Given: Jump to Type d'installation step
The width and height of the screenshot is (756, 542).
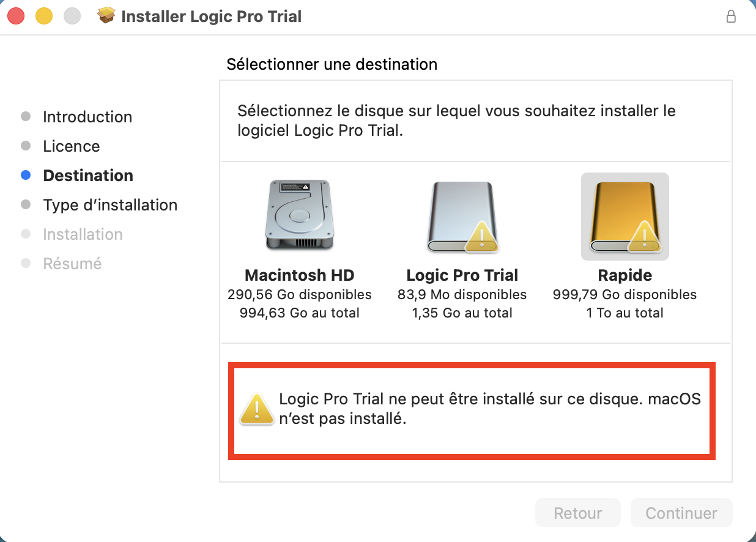Looking at the screenshot, I should click(x=110, y=205).
